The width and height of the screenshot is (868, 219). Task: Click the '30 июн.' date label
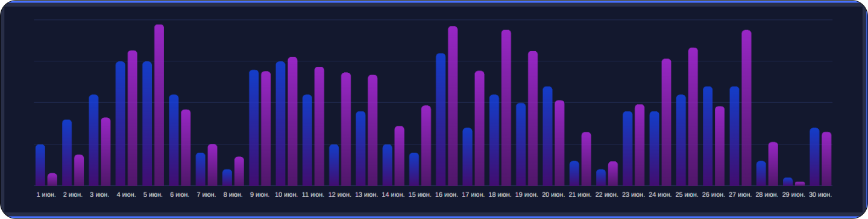(x=820, y=195)
